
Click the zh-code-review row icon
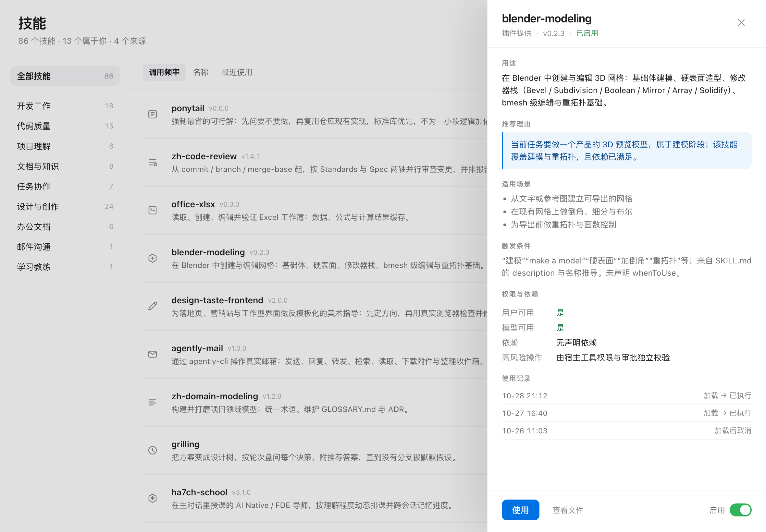[153, 162]
